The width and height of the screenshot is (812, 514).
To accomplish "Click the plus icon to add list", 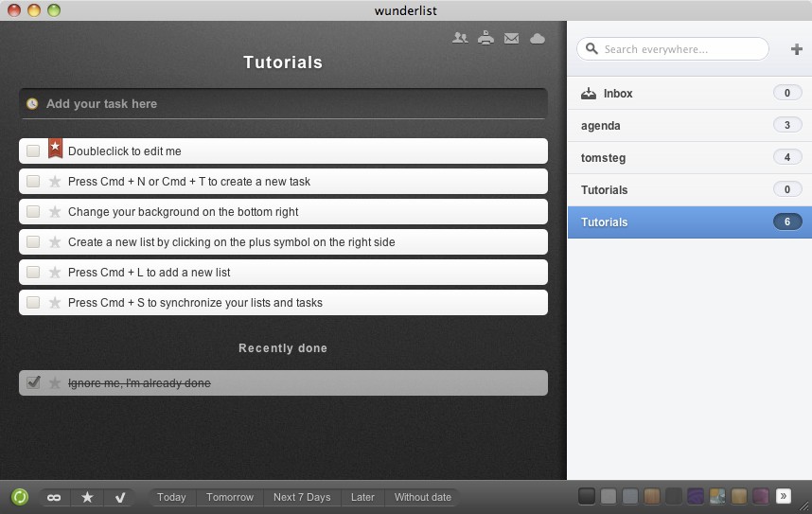I will click(x=796, y=49).
